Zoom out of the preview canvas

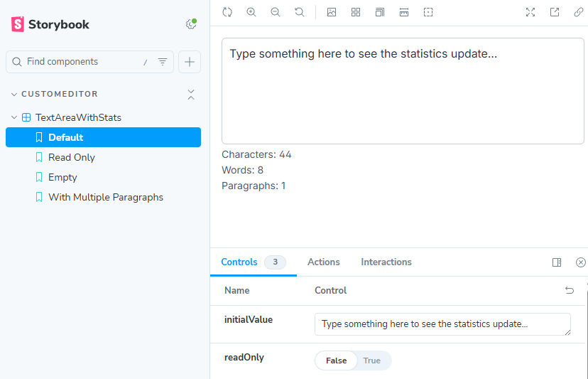coord(276,12)
